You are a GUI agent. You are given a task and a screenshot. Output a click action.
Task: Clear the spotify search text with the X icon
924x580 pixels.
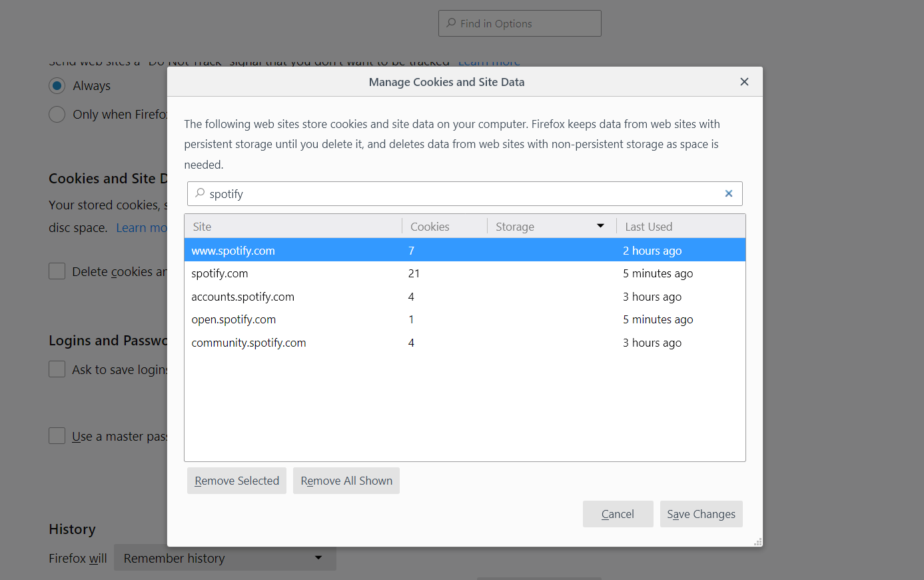[x=729, y=193]
